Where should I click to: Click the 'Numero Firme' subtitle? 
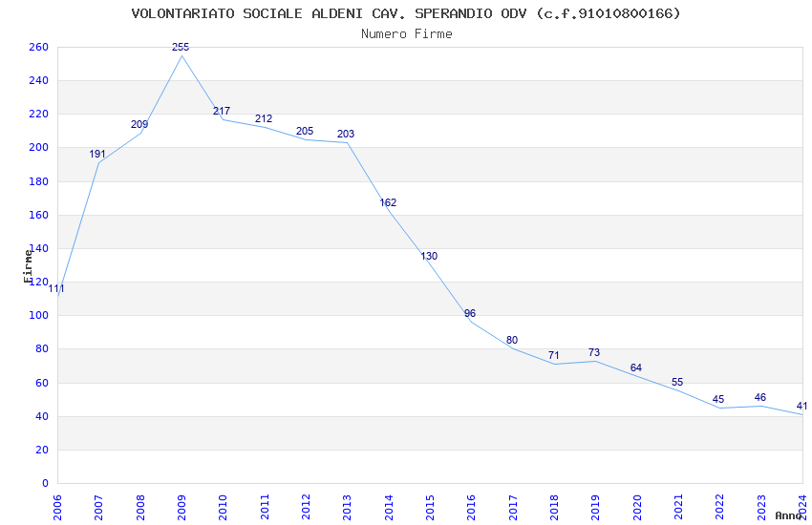(x=407, y=34)
